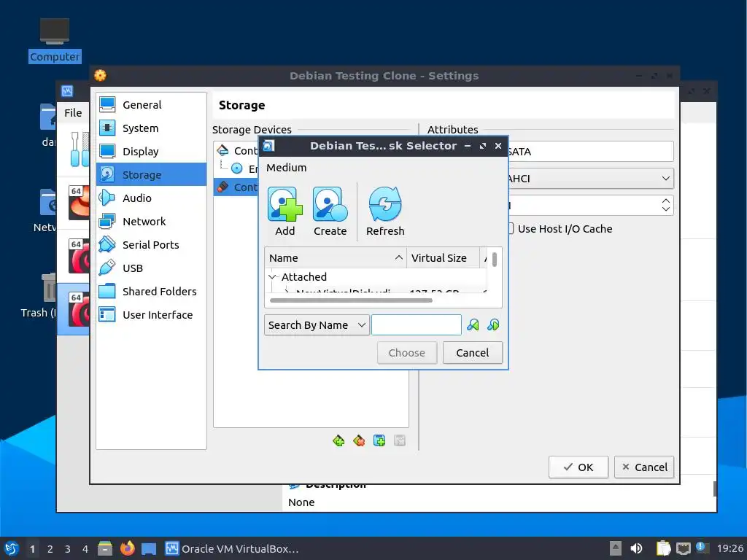This screenshot has height=560, width=747.
Task: Click Cancel in the Settings window
Action: (x=644, y=467)
